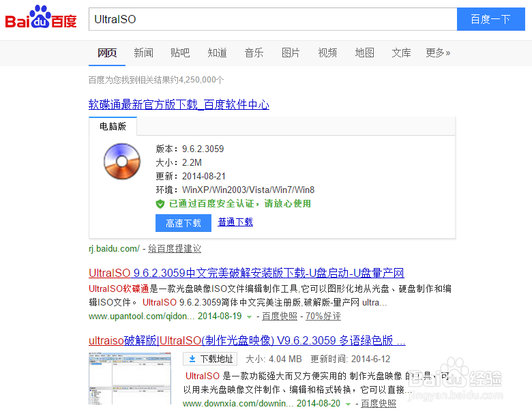Click the 下载地址 button
This screenshot has height=414, width=532.
coord(210,359)
